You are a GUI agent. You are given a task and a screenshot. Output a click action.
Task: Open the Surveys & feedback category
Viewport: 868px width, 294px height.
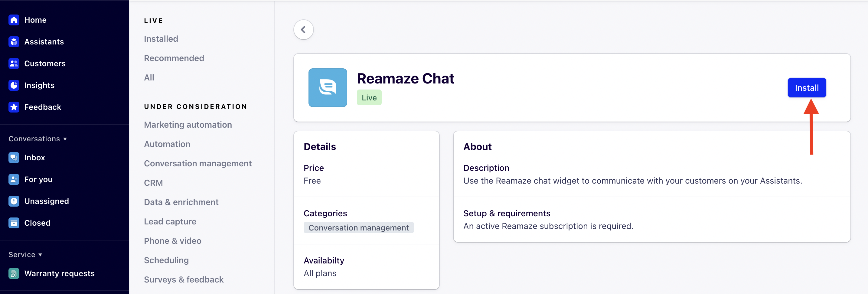click(x=184, y=279)
